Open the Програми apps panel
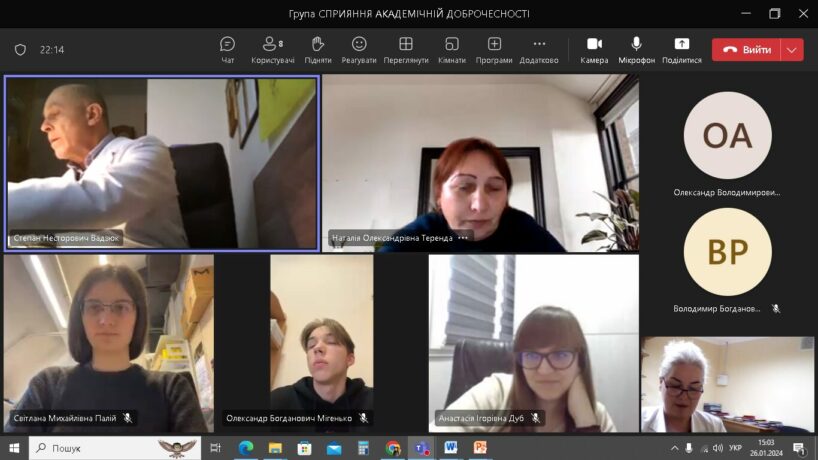This screenshot has height=460, width=818. 494,49
